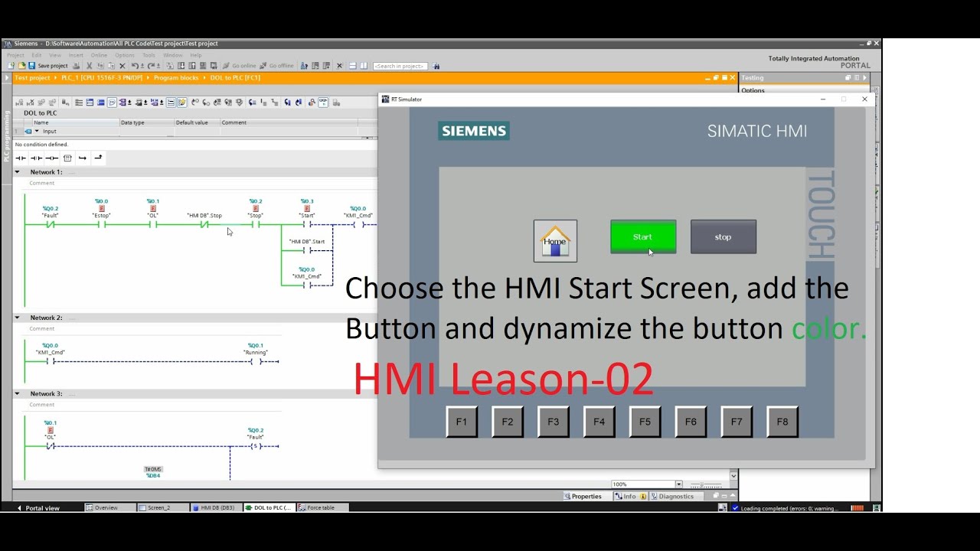Image resolution: width=980 pixels, height=551 pixels.
Task: Click the Accessible devices icon
Action: [304, 66]
